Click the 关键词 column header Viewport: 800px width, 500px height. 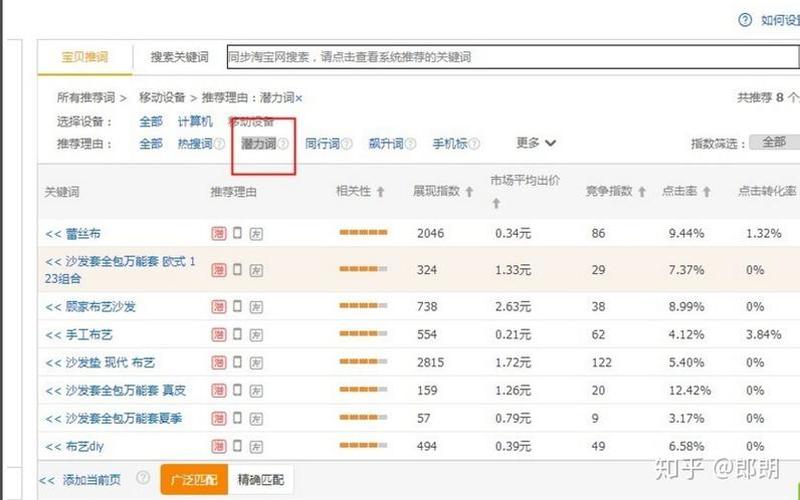[62, 192]
